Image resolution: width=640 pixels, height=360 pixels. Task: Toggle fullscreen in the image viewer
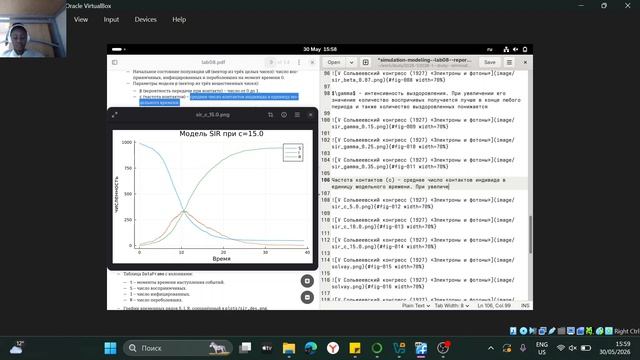pyautogui.click(x=115, y=115)
